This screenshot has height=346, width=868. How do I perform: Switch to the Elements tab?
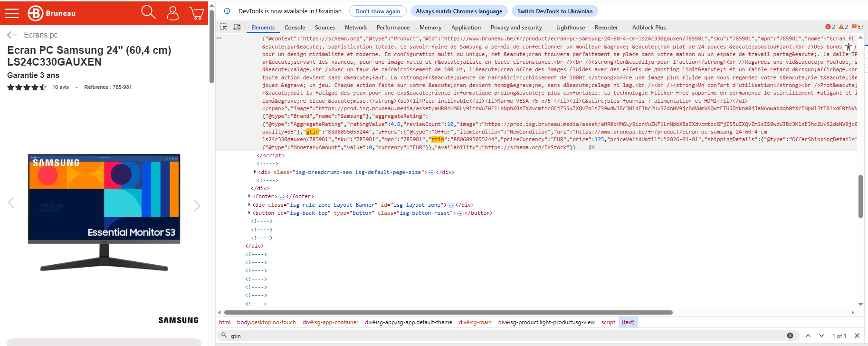pos(263,28)
